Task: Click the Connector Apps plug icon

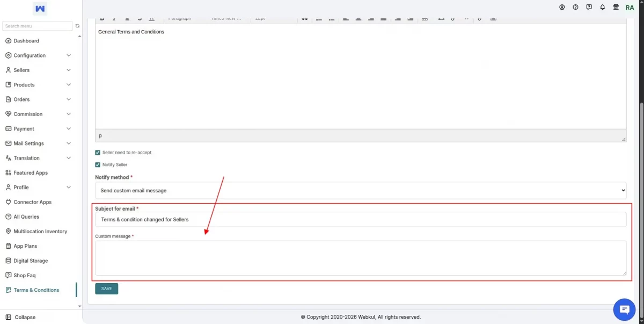Action: [x=8, y=202]
